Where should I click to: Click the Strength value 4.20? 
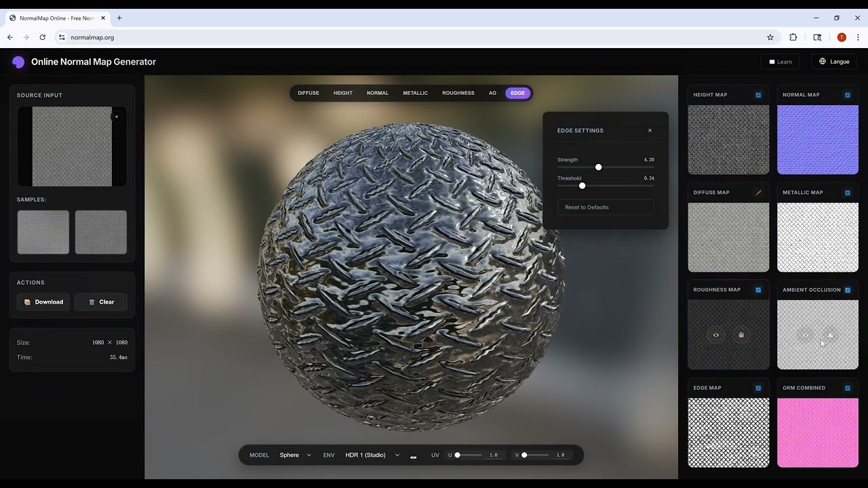(x=649, y=160)
